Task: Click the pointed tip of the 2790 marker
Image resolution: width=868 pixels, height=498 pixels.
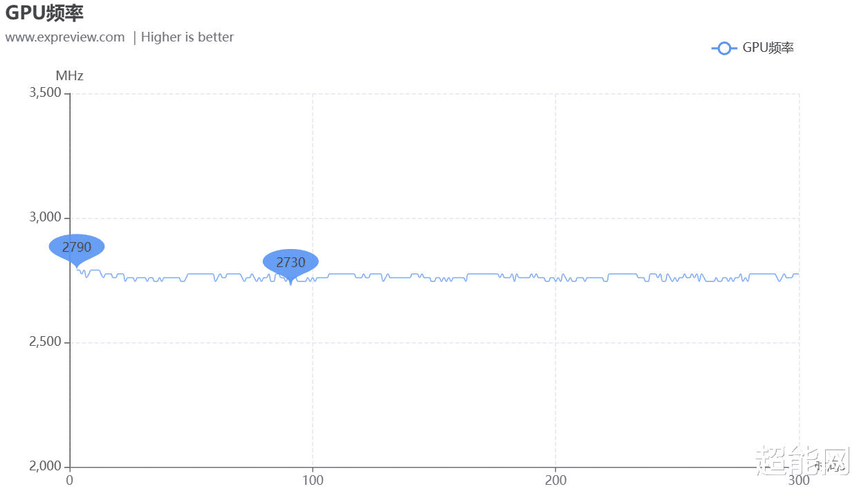Action: [76, 267]
